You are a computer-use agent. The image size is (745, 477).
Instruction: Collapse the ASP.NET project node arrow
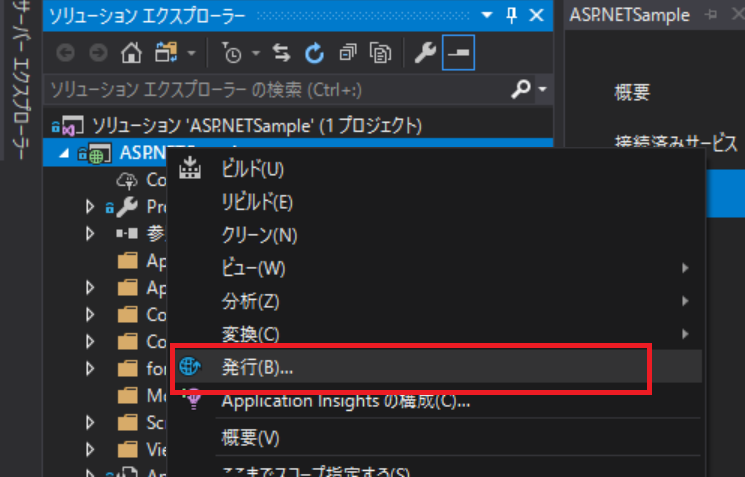(x=64, y=153)
